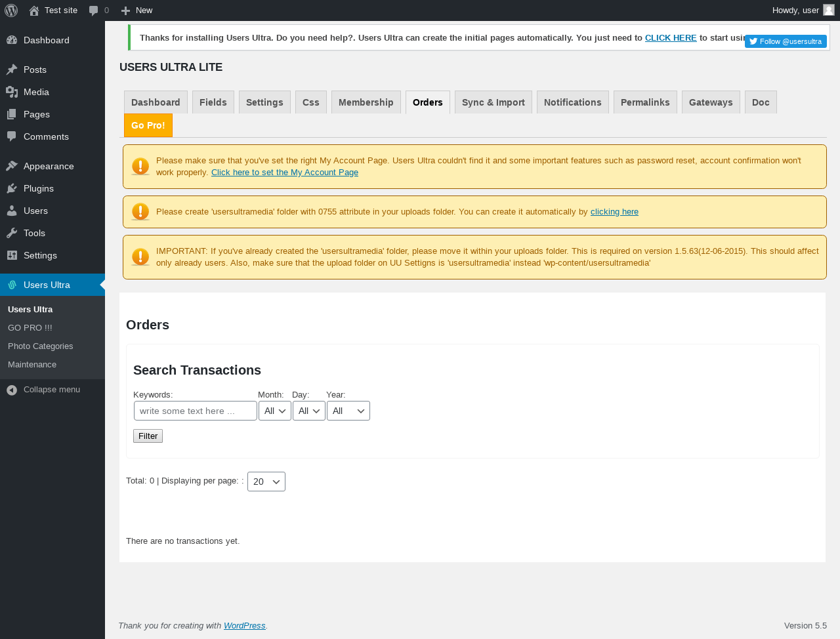This screenshot has height=639, width=840.
Task: Open the Permalinks tab
Action: pyautogui.click(x=645, y=102)
